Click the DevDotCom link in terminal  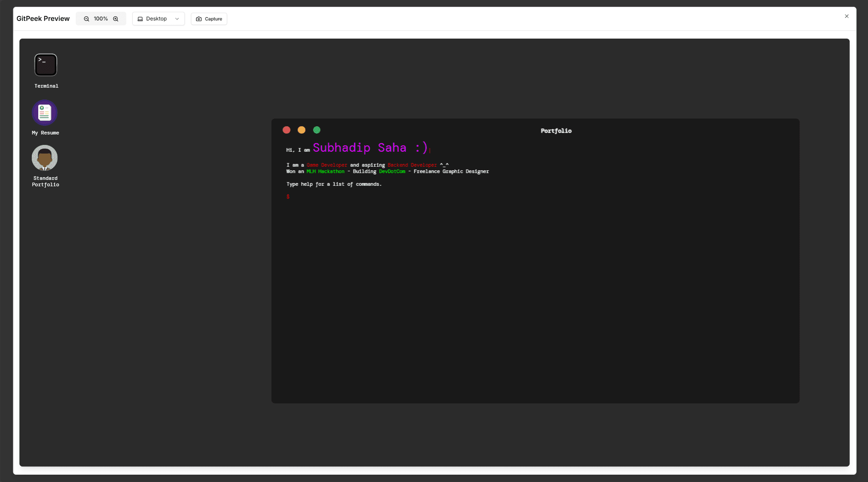pyautogui.click(x=391, y=171)
